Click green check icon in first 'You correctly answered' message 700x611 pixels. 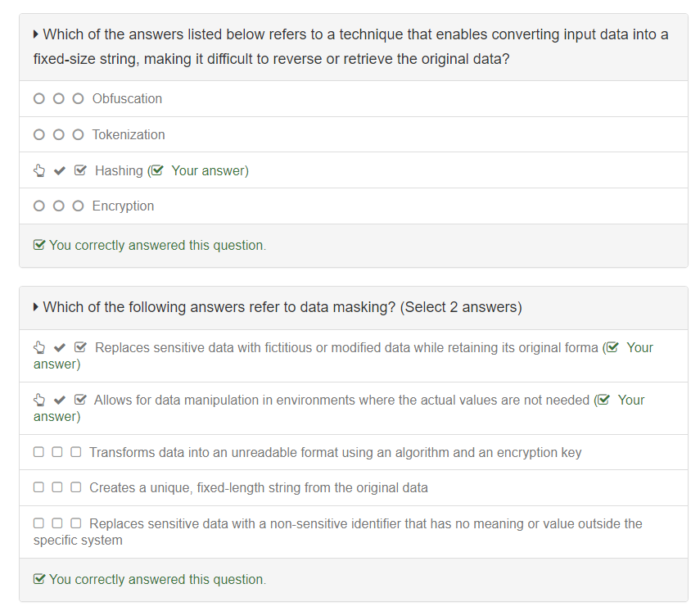[x=38, y=245]
